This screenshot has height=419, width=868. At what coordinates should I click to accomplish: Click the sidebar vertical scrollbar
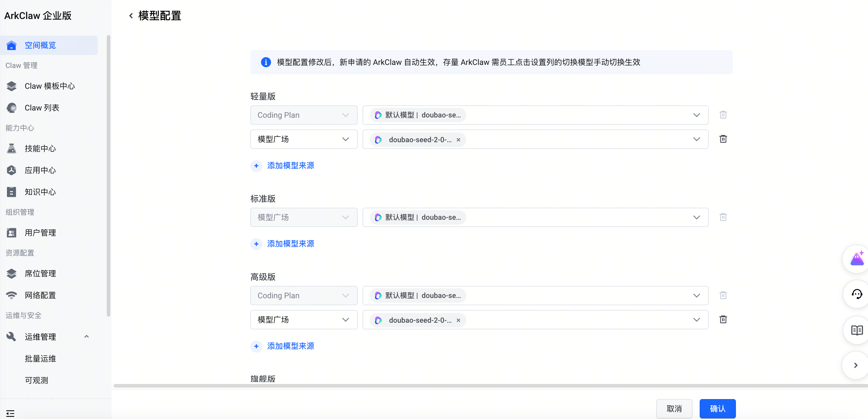tap(108, 175)
